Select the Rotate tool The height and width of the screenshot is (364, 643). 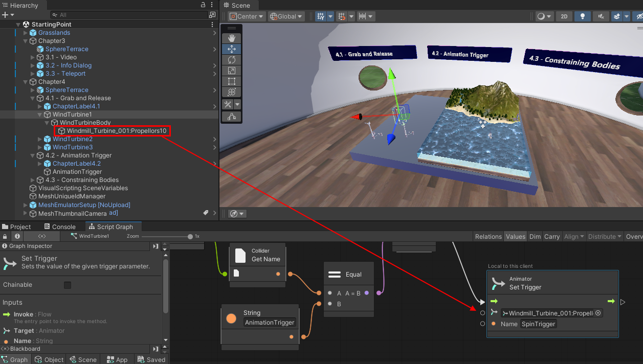point(231,59)
